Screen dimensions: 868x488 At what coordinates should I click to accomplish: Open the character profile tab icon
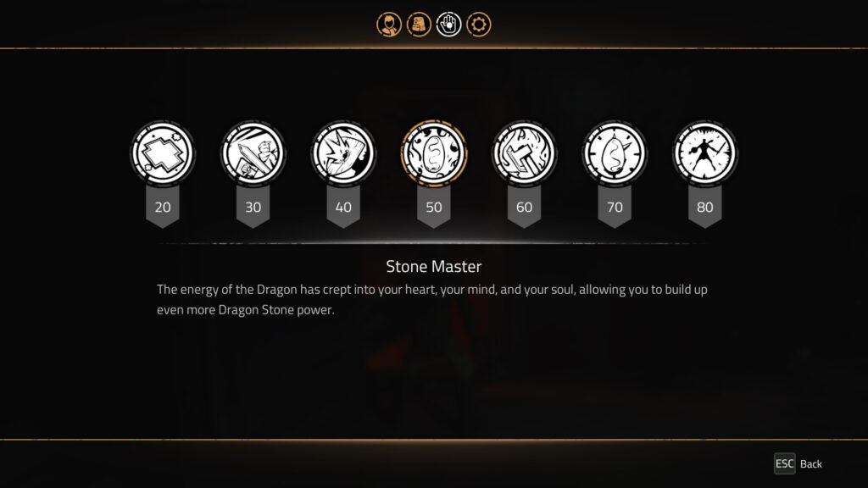[388, 25]
